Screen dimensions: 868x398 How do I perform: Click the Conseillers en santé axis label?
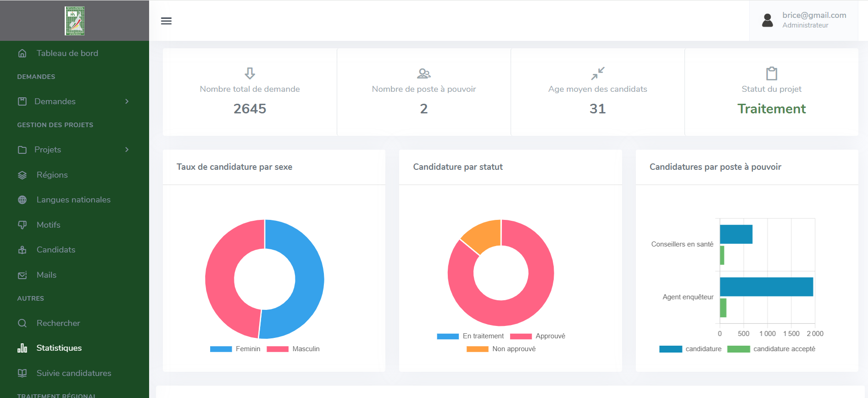coord(682,244)
